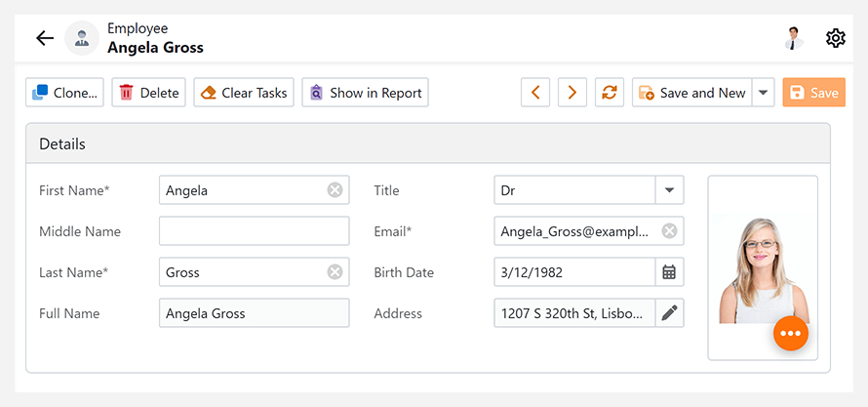Click the back arrow icon
Viewport: 868px width, 407px height.
click(45, 38)
